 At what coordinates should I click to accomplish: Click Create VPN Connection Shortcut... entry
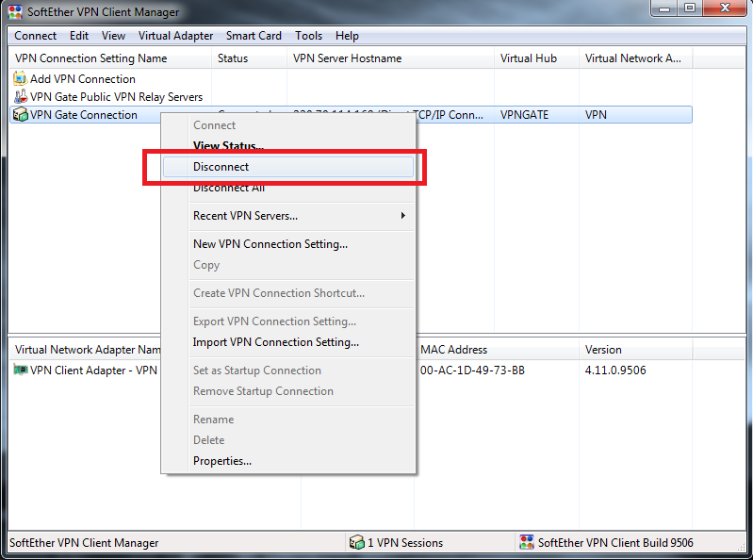point(288,293)
